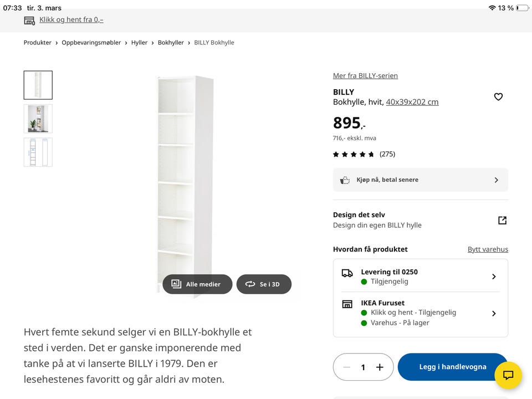The width and height of the screenshot is (532, 399).
Task: Click the click-and-hent icon in top banner
Action: click(x=29, y=19)
